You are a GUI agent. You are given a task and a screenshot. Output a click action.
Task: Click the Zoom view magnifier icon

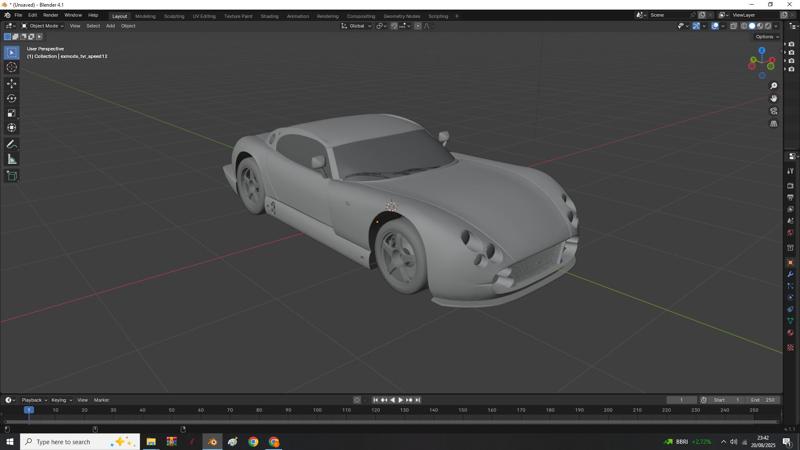click(x=774, y=86)
